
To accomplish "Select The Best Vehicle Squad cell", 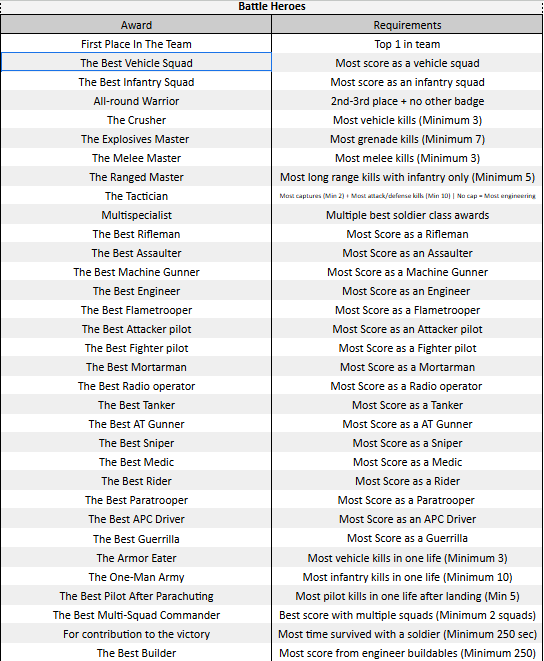I will point(136,63).
